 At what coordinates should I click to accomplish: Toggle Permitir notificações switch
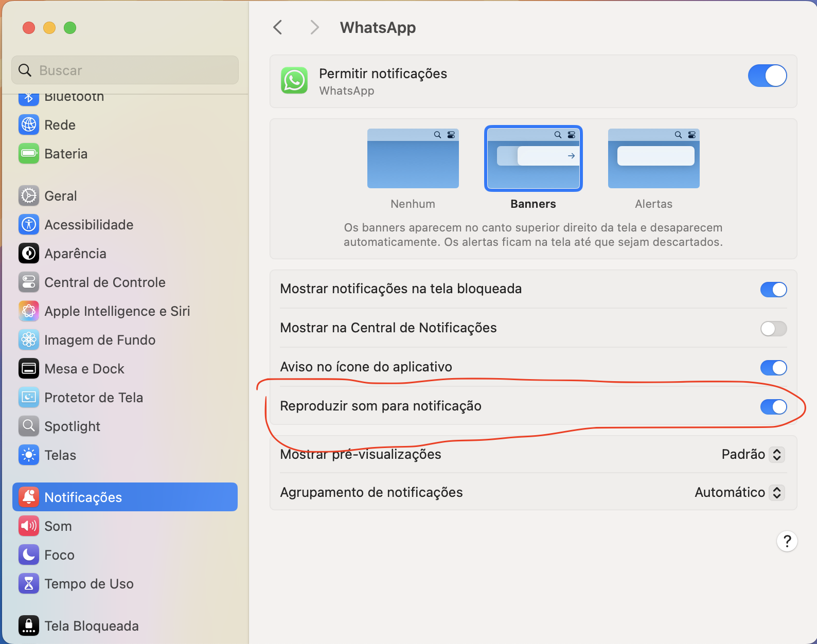click(767, 76)
